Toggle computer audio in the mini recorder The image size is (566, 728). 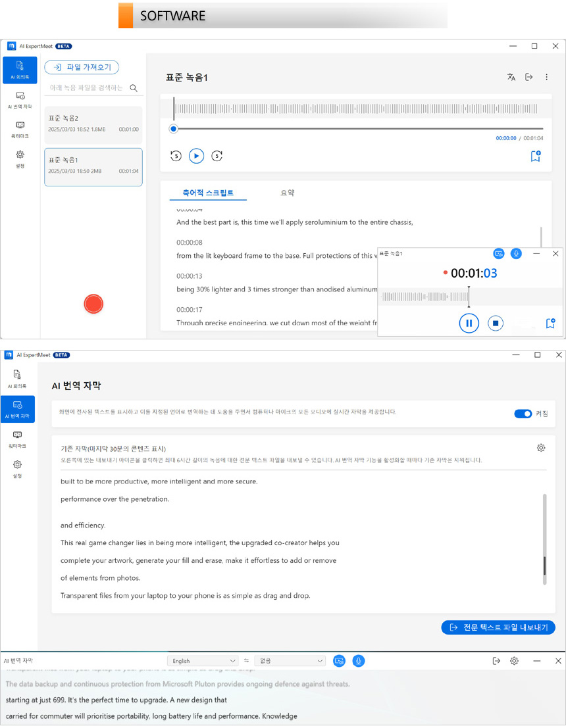tap(499, 253)
